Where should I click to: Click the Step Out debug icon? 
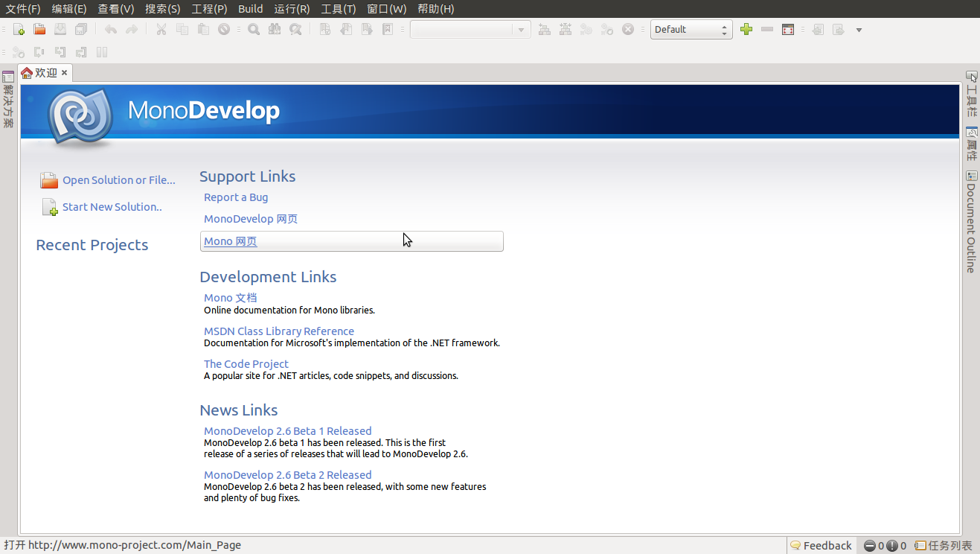click(81, 52)
